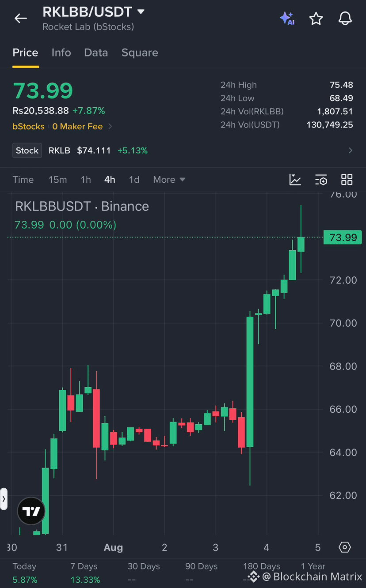Tap the back arrow icon
The width and height of the screenshot is (366, 588).
click(21, 19)
